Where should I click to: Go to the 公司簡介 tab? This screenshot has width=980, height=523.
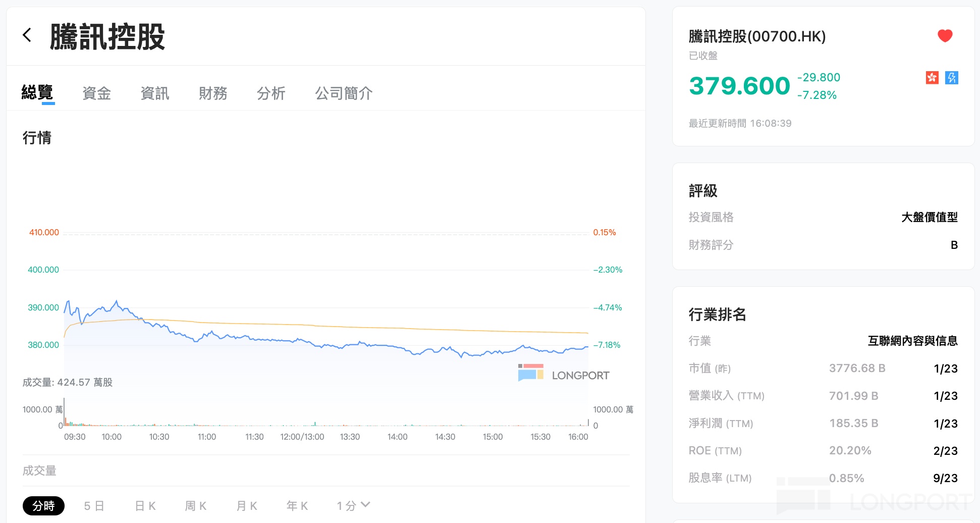344,93
